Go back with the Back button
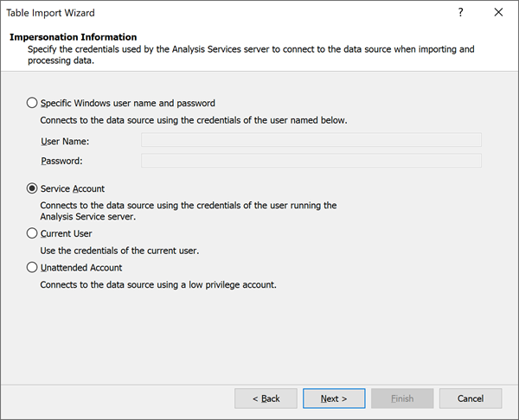This screenshot has width=519, height=420. point(266,398)
